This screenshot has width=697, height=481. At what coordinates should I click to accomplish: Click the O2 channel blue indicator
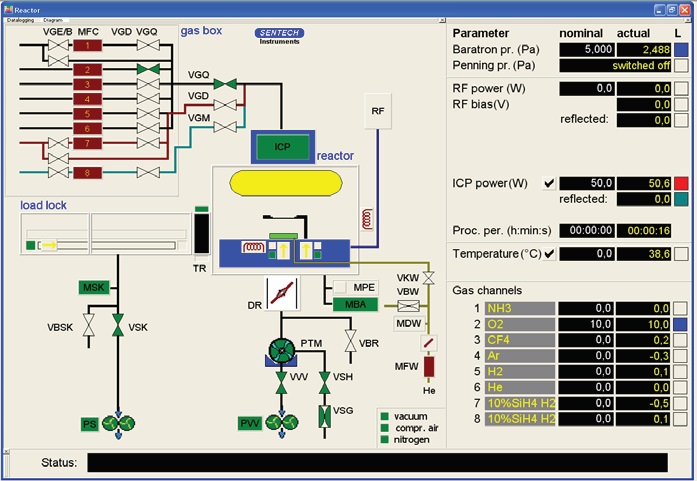point(680,324)
